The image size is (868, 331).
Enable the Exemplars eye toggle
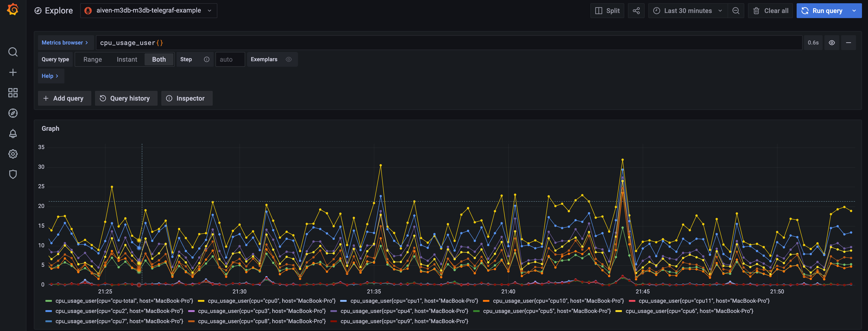coord(288,59)
